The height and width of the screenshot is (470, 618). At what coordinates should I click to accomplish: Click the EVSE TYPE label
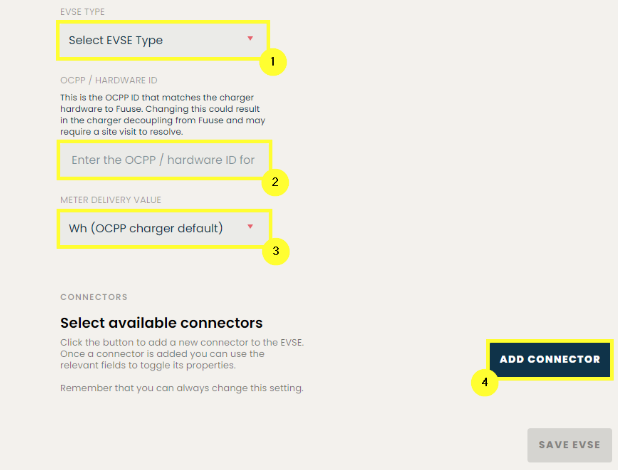pos(82,12)
